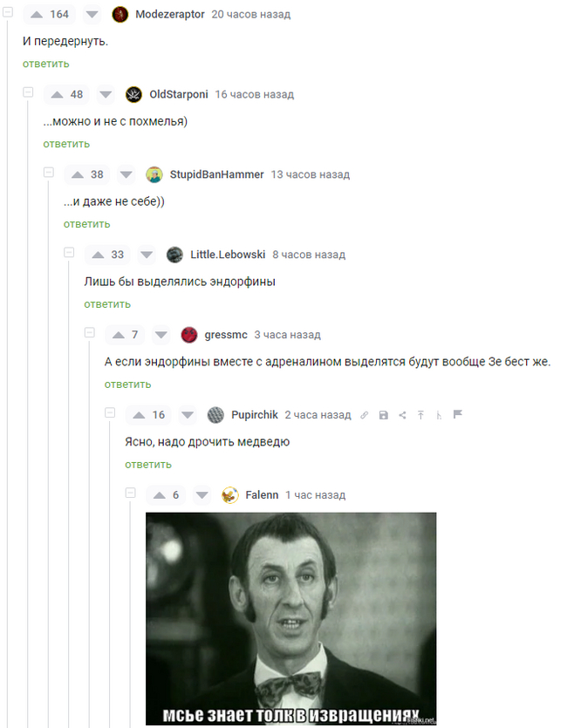Upvote Modezeraptor's comment with 164 rating

[37, 15]
